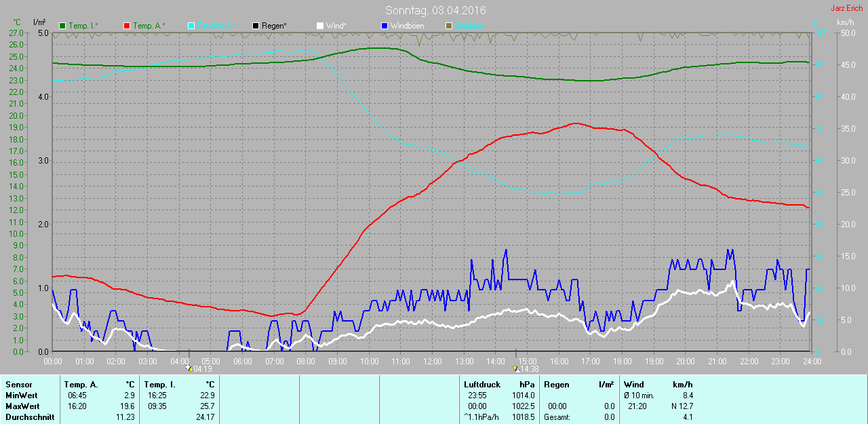Click the 'Luftdruck' column header

pos(482,385)
